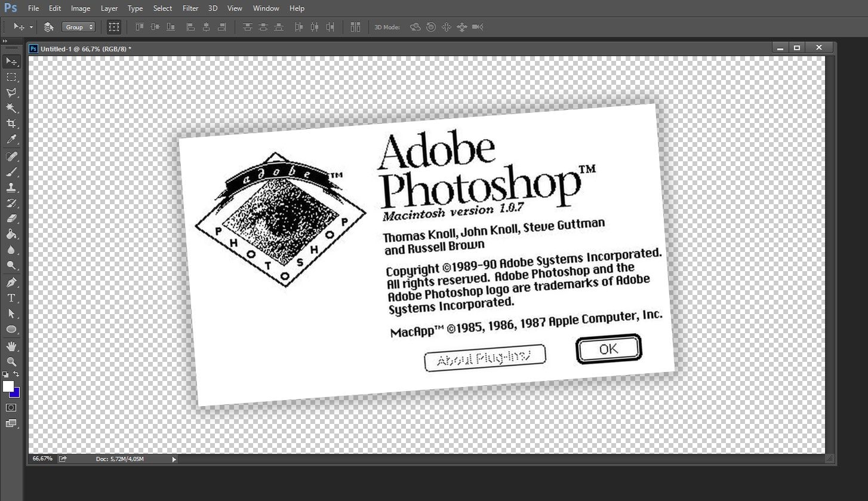Screen dimensions: 868x501
Task: Select the Eraser tool
Action: 11,219
